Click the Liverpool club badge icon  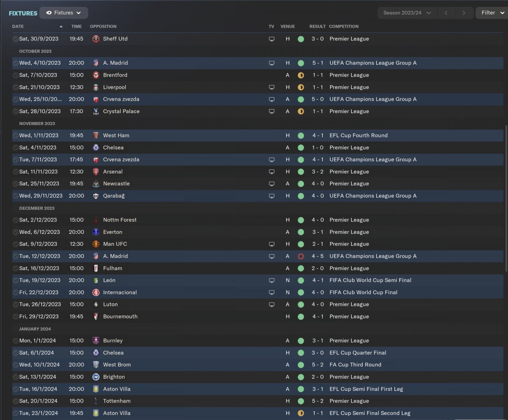pyautogui.click(x=96, y=87)
